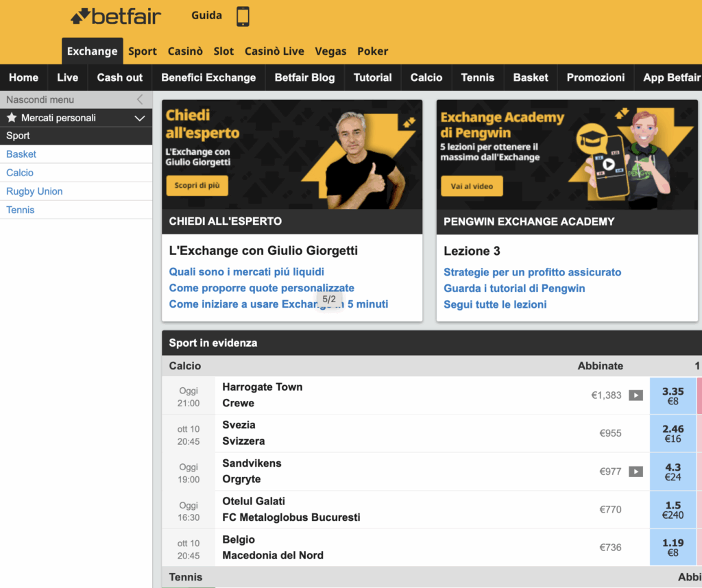Play live video for Harrogate Town match

click(x=636, y=395)
